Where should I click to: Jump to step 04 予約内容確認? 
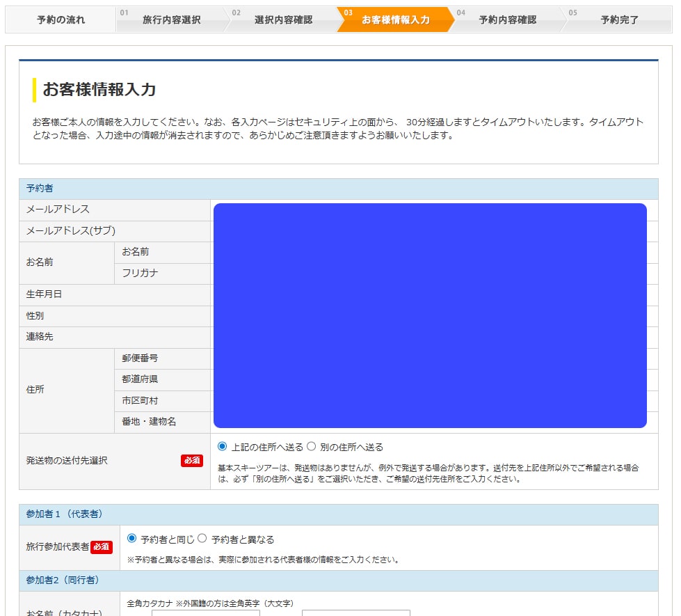(x=507, y=20)
